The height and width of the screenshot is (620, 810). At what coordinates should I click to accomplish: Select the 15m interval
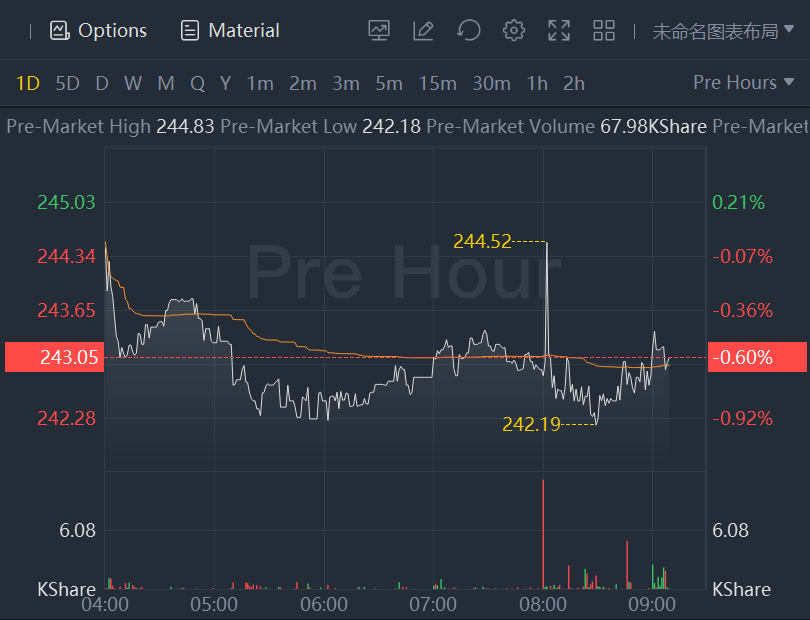click(437, 84)
